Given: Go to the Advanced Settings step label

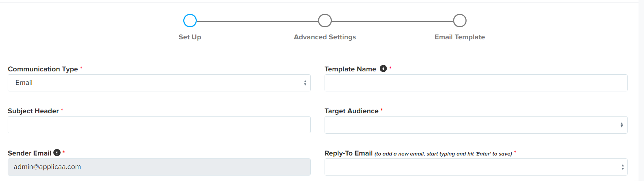Looking at the screenshot, I should pyautogui.click(x=325, y=37).
